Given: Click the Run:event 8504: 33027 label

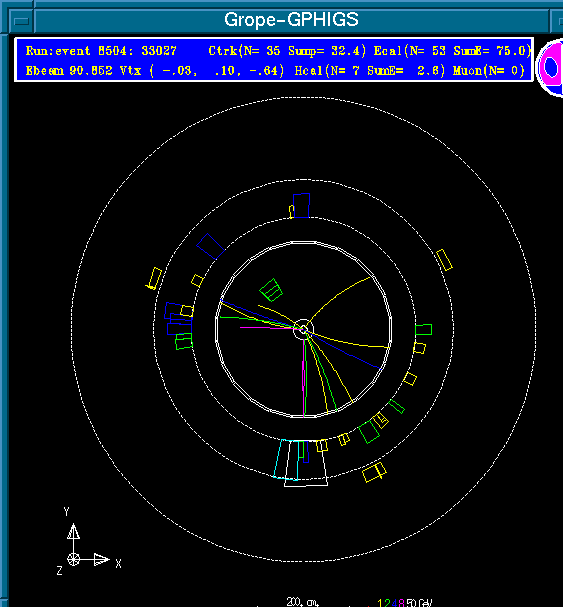Looking at the screenshot, I should pyautogui.click(x=101, y=51).
